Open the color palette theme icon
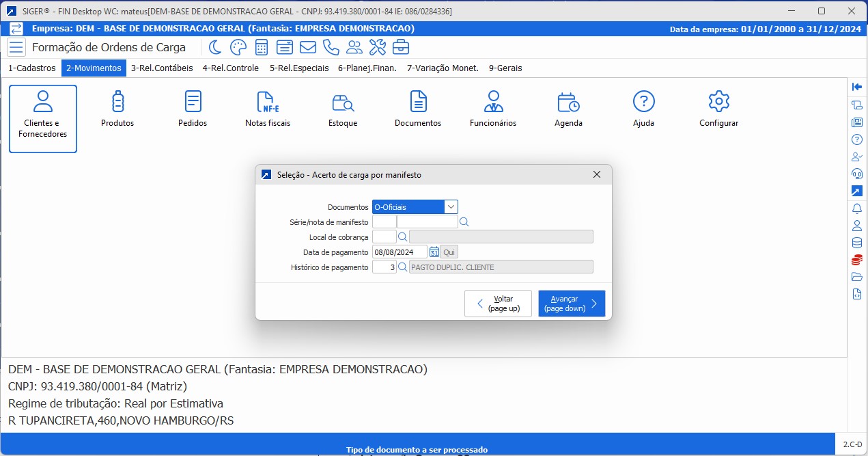 [x=238, y=47]
